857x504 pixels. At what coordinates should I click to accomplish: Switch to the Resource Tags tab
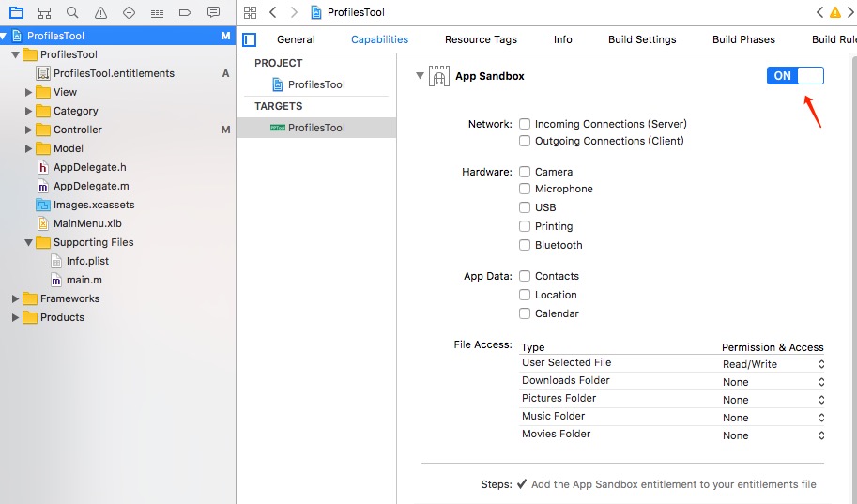(481, 39)
